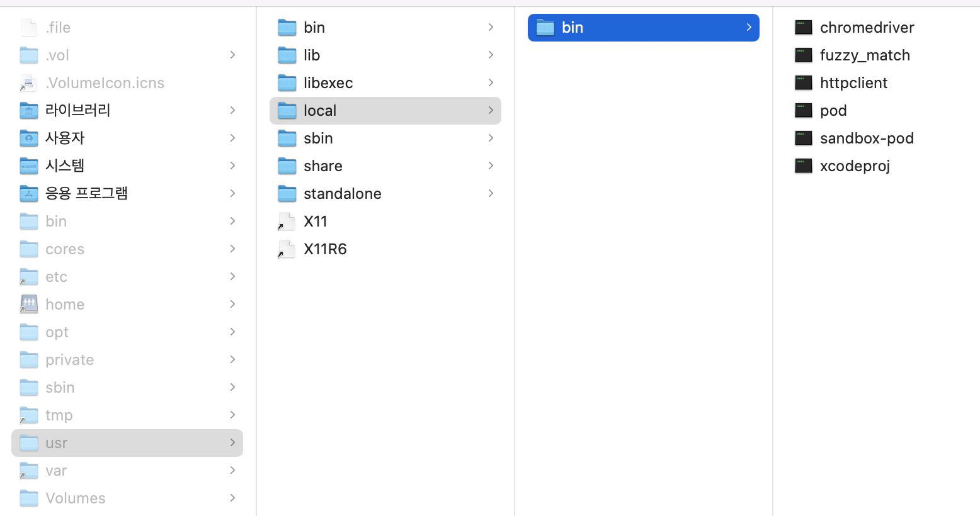Screen dimensions: 980x516
Task: Click the local folder icon
Action: click(287, 110)
